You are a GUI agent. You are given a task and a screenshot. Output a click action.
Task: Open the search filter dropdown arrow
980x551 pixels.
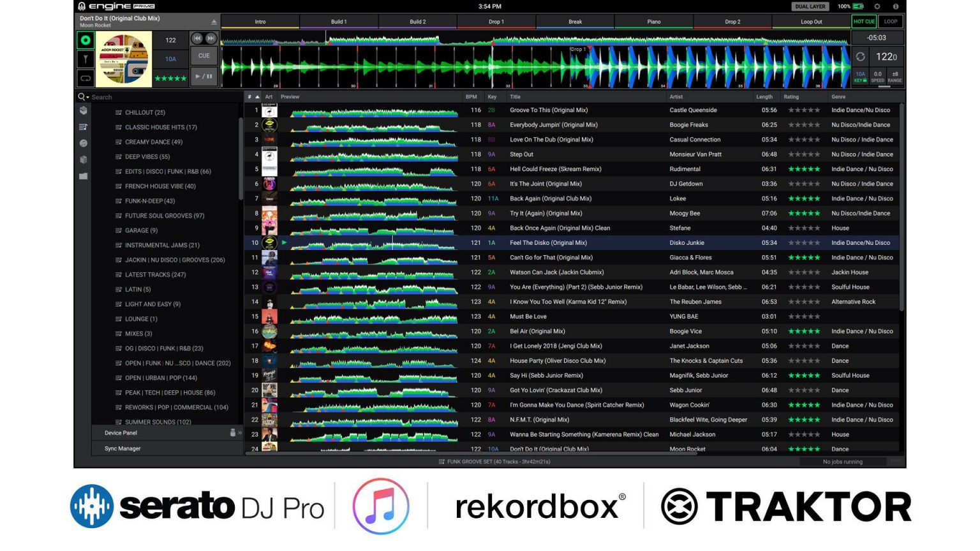click(x=87, y=98)
